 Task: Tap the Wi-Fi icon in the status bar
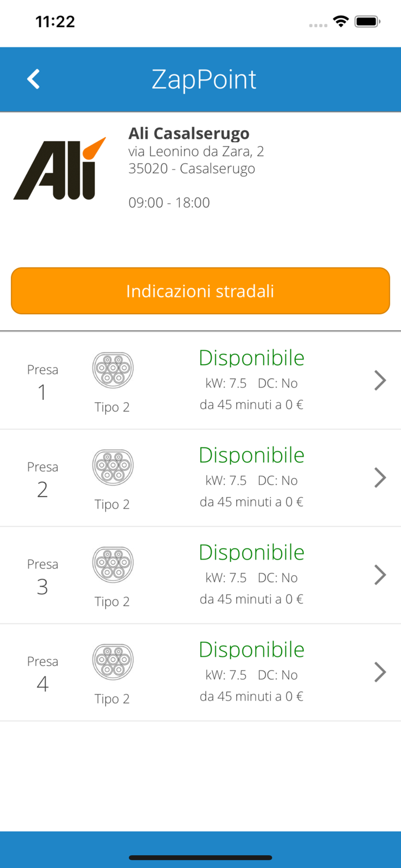click(x=341, y=21)
